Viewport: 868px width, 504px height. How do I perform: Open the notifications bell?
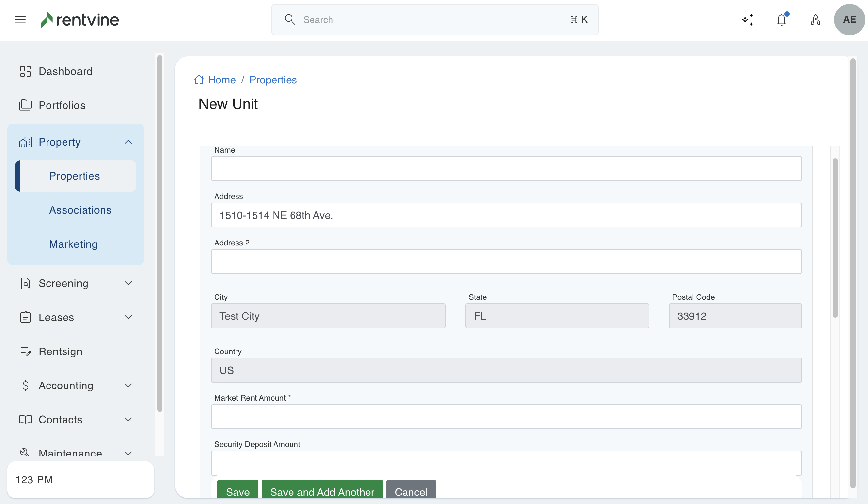pyautogui.click(x=781, y=20)
